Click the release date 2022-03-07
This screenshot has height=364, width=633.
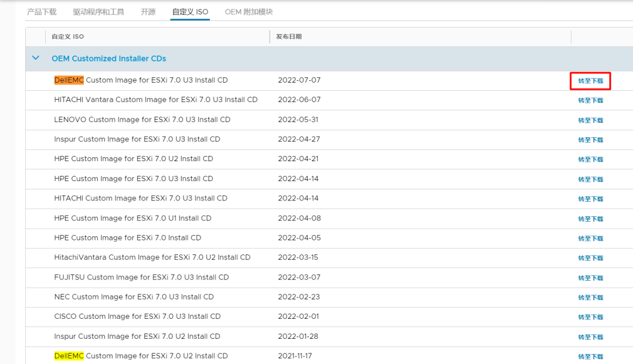[299, 277]
